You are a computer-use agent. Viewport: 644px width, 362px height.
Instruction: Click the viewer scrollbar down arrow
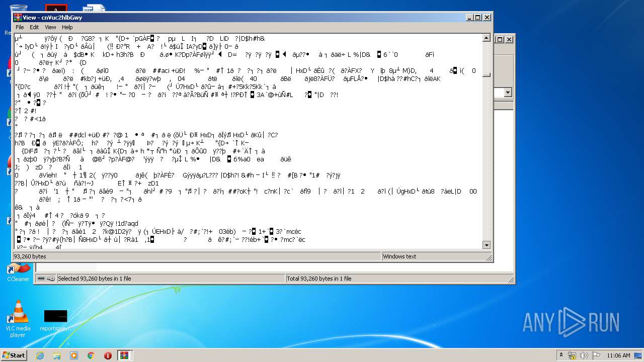(x=487, y=245)
